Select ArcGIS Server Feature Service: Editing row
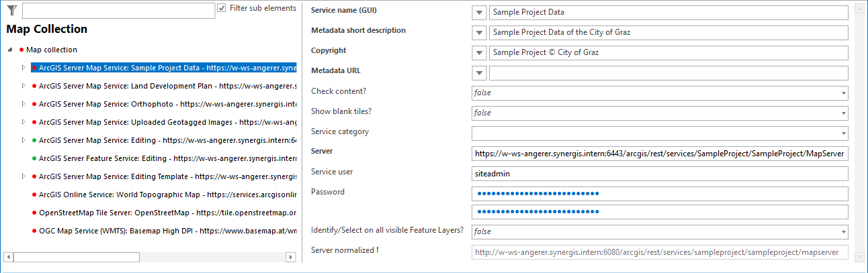 pos(164,158)
